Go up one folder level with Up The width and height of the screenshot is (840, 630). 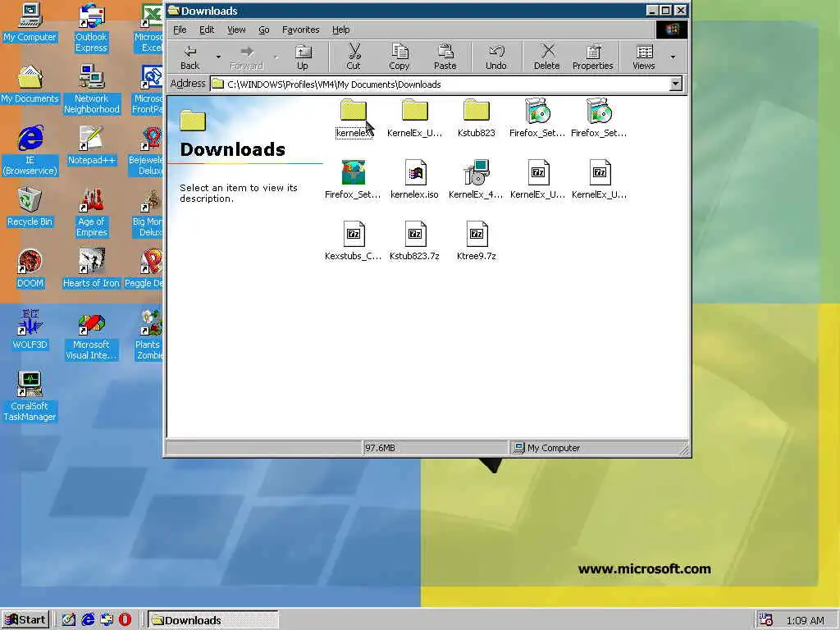click(x=303, y=57)
